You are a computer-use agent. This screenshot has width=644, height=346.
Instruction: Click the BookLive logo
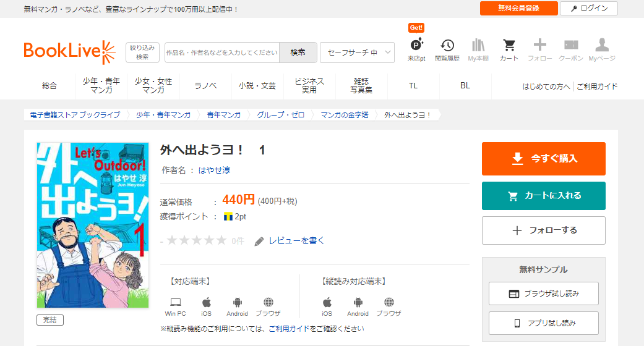tap(69, 52)
